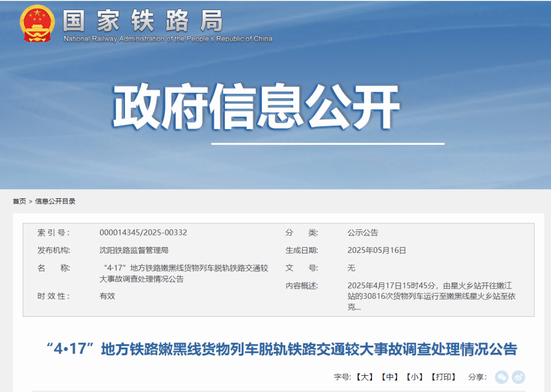This screenshot has height=392, width=551.
Task: Set font size to 【中】
Action: pyautogui.click(x=390, y=377)
